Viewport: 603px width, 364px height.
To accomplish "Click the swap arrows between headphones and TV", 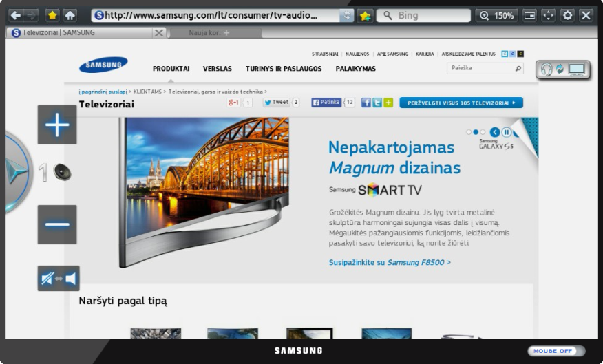I will (x=560, y=69).
